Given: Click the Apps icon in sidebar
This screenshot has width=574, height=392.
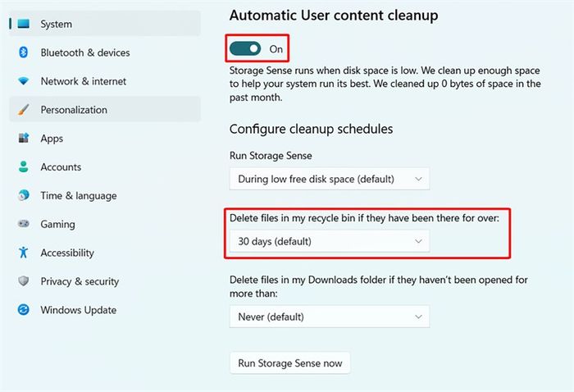Looking at the screenshot, I should [24, 138].
